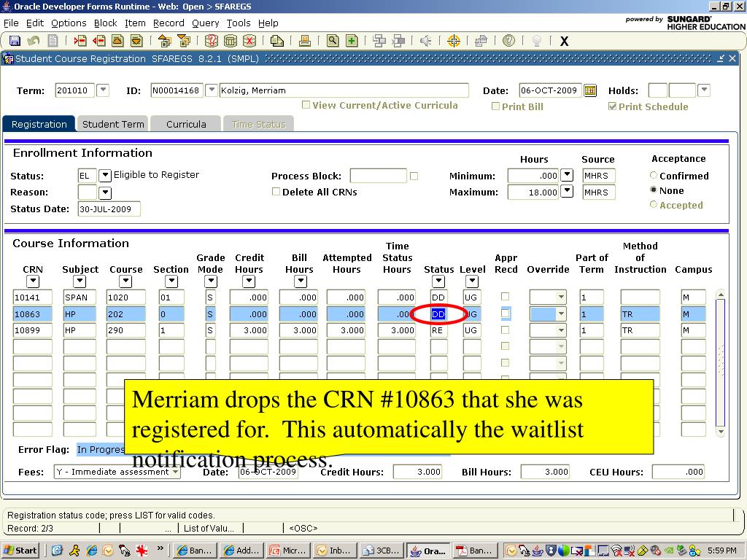The image size is (747, 560).
Task: Click the Windows Start button
Action: pyautogui.click(x=20, y=551)
